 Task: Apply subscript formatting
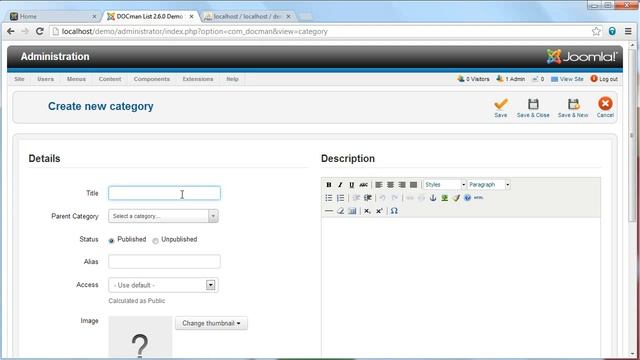[367, 211]
